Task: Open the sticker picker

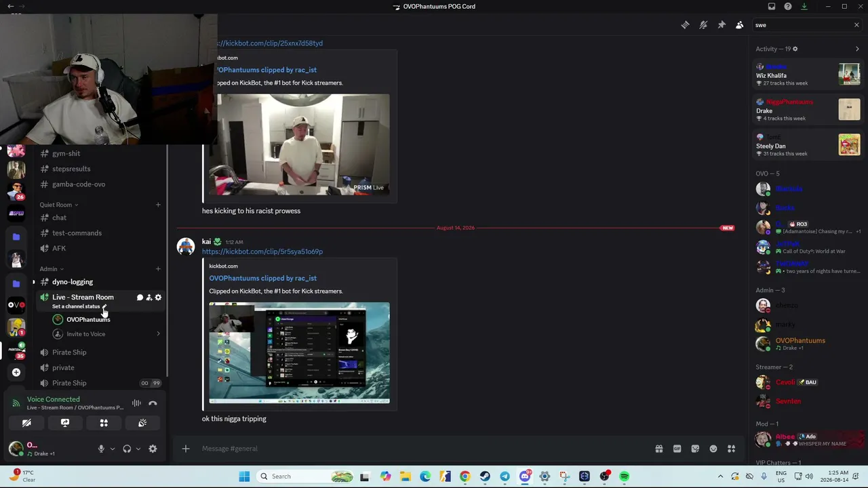Action: coord(695,449)
